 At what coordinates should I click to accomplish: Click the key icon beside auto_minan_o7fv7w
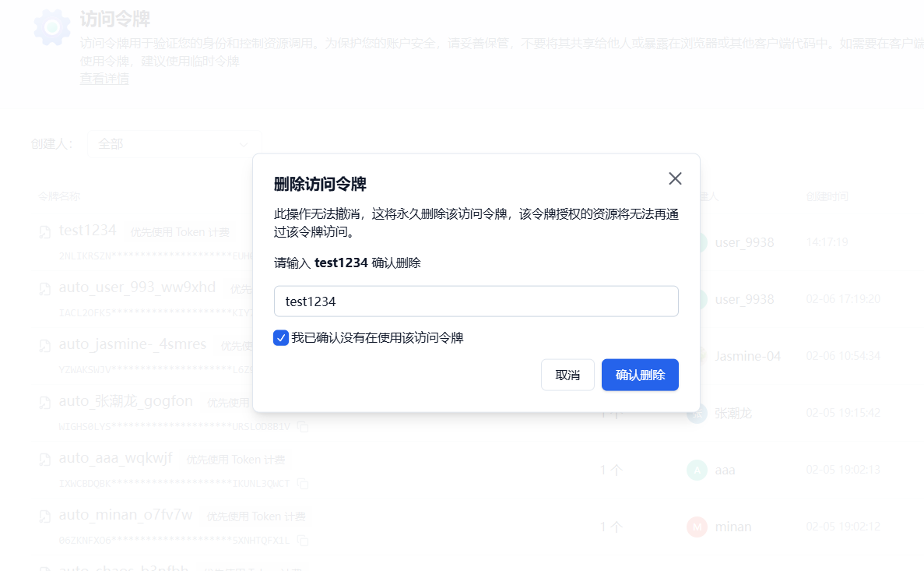tap(45, 516)
